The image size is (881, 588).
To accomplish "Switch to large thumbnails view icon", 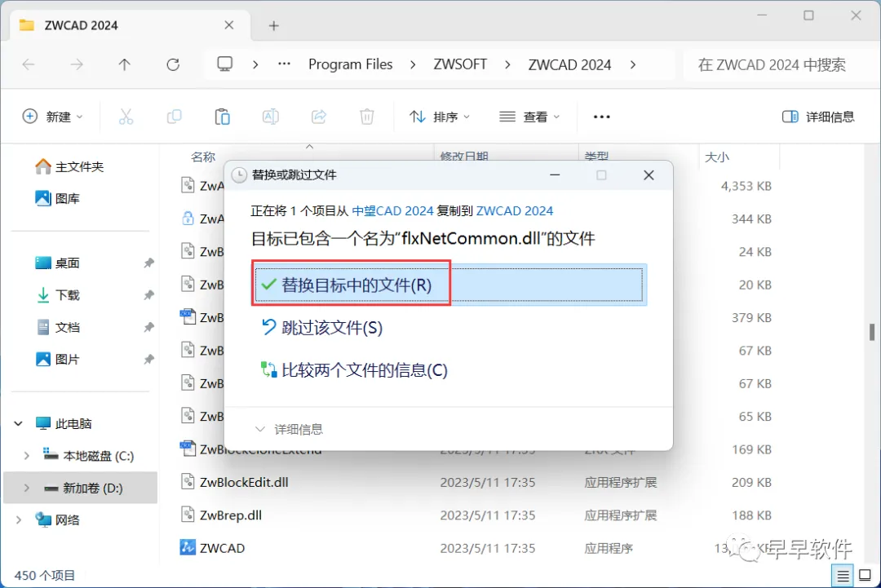I will [866, 576].
